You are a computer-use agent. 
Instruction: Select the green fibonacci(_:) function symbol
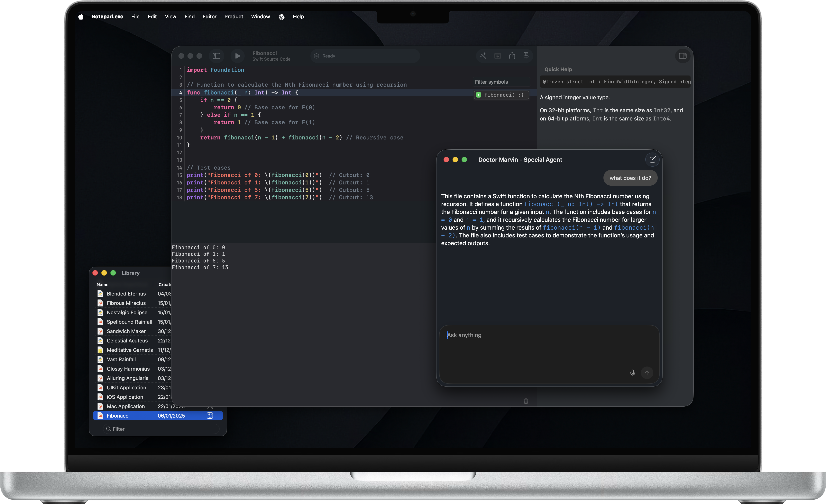(x=501, y=95)
